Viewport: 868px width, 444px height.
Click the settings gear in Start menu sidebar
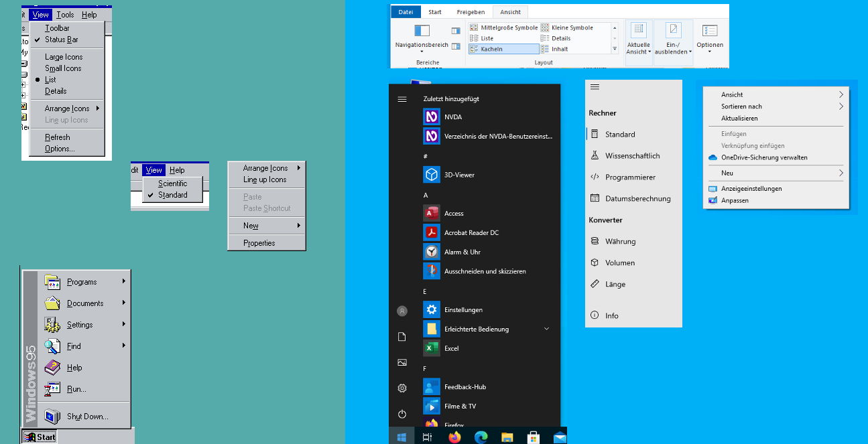[402, 388]
